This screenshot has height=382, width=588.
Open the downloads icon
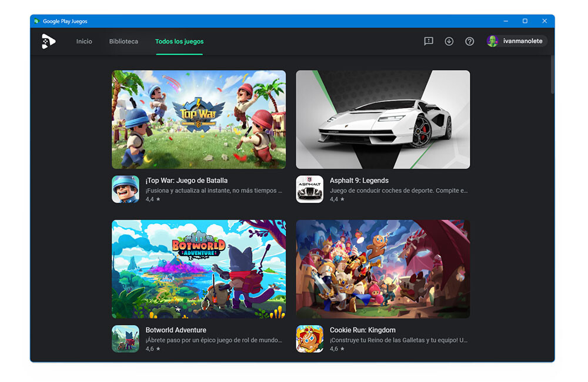pos(449,41)
